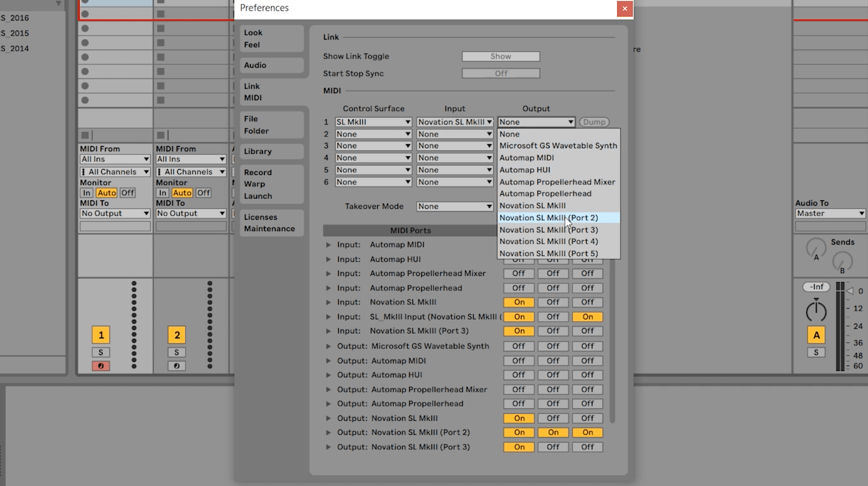Click track 1 solo S button
The image size is (868, 486).
(x=100, y=353)
